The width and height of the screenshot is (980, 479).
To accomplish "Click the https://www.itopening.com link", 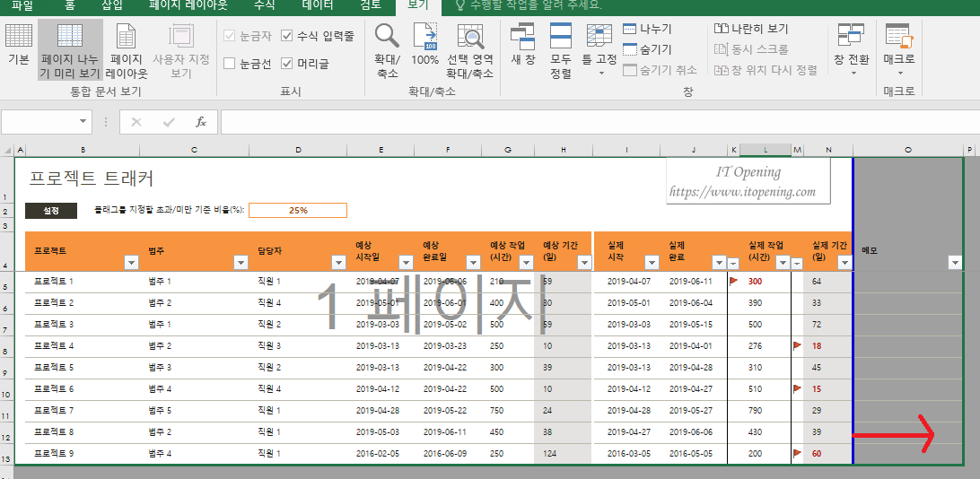I will (742, 192).
